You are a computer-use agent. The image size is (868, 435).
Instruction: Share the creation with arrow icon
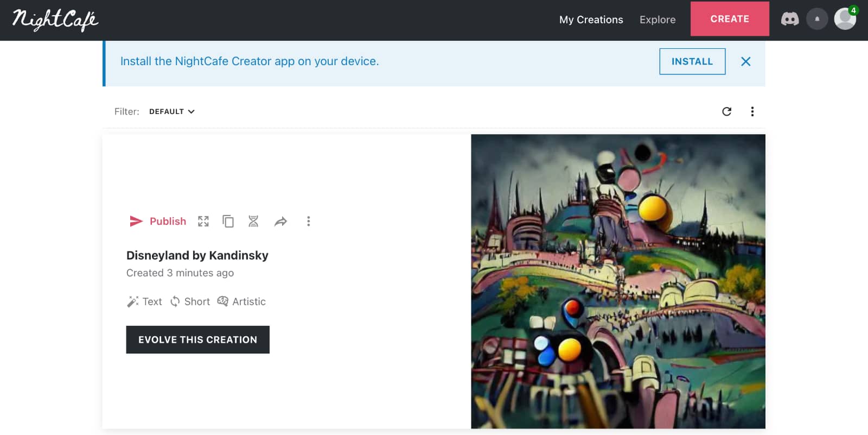pyautogui.click(x=280, y=221)
